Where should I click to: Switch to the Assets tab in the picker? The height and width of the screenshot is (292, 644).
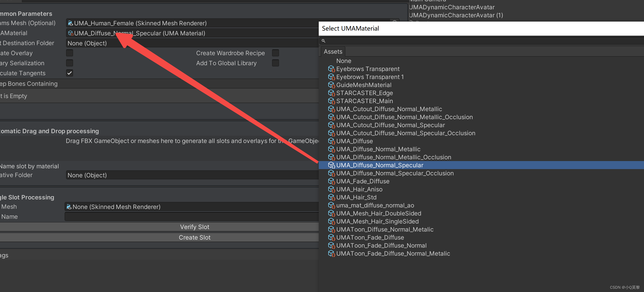(333, 51)
